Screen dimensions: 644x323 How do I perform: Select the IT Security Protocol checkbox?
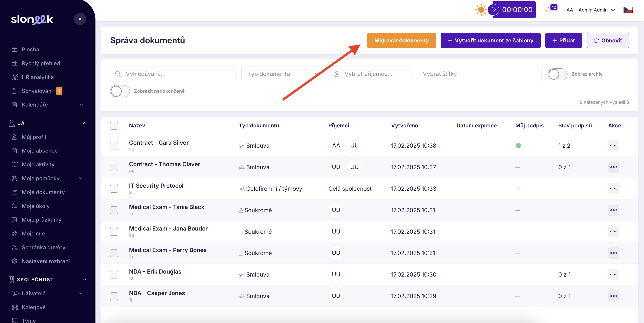(x=114, y=189)
